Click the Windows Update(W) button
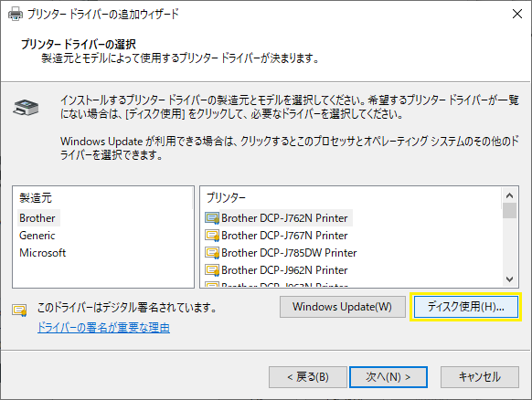Viewport: 532px width, 400px height. [x=343, y=307]
